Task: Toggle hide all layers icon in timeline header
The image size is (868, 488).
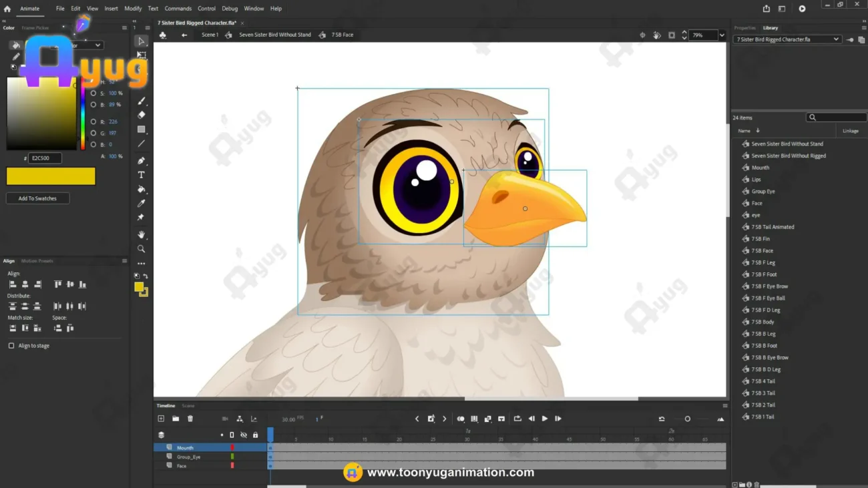Action: pos(244,435)
